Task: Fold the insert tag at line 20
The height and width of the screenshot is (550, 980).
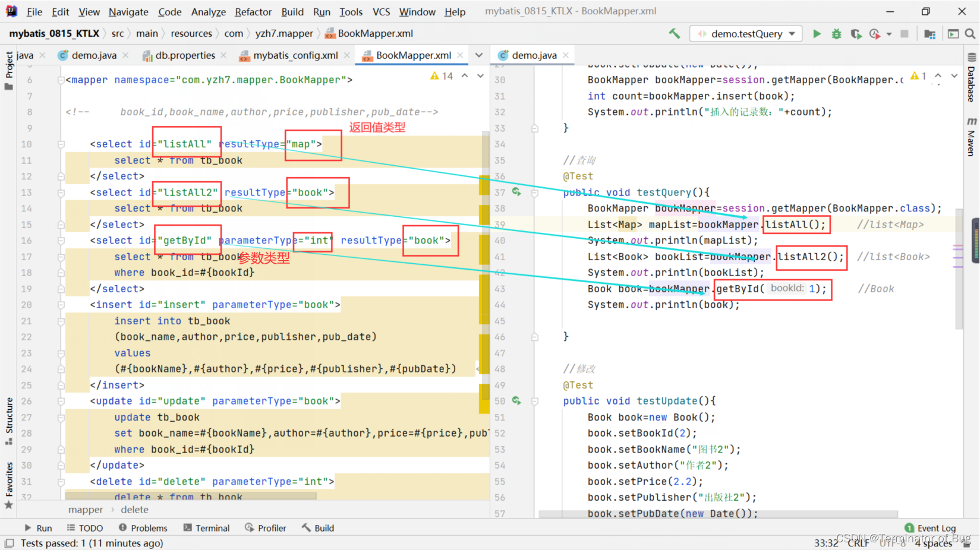Action: click(61, 304)
